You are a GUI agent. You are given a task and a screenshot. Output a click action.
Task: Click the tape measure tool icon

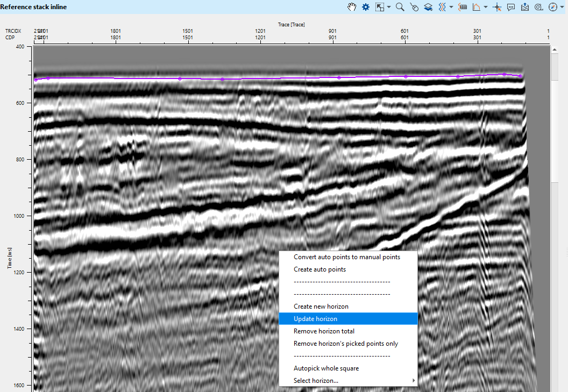click(x=538, y=7)
